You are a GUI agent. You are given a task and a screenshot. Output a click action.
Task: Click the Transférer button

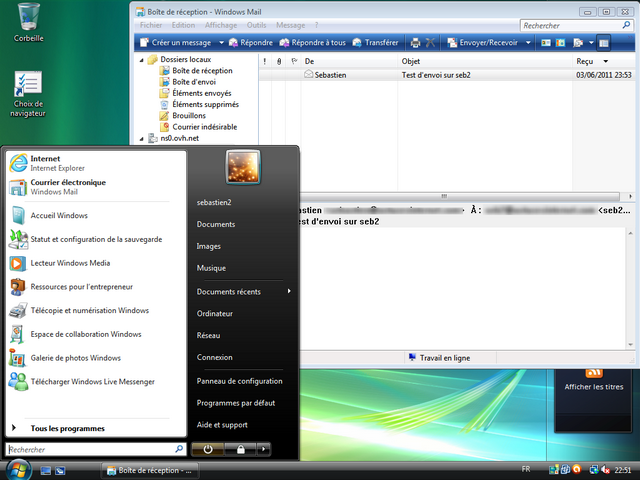tap(375, 42)
